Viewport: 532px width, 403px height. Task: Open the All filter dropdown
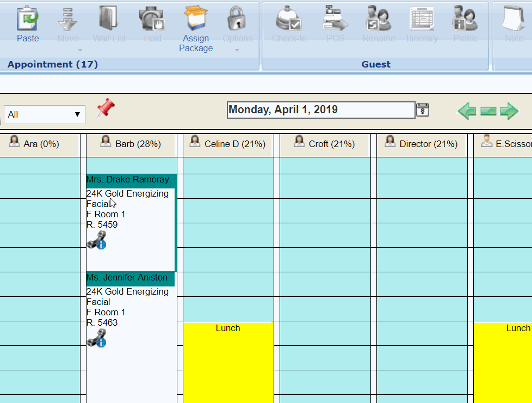click(45, 114)
